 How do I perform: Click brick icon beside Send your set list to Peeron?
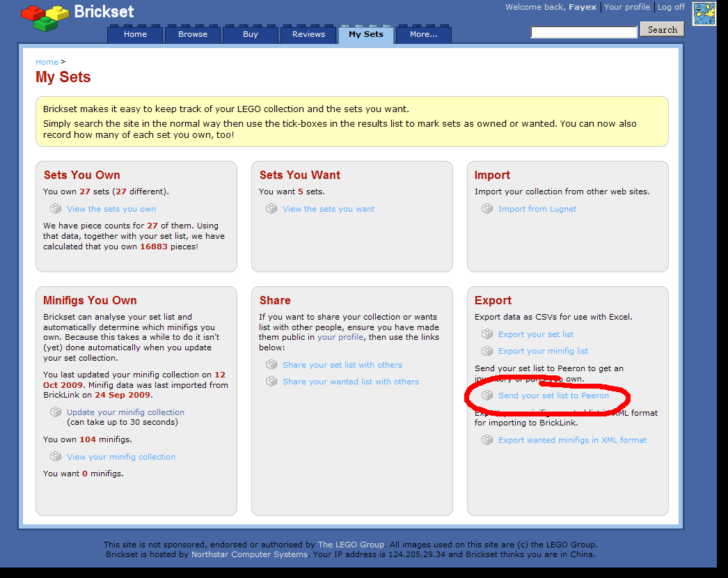pyautogui.click(x=487, y=396)
